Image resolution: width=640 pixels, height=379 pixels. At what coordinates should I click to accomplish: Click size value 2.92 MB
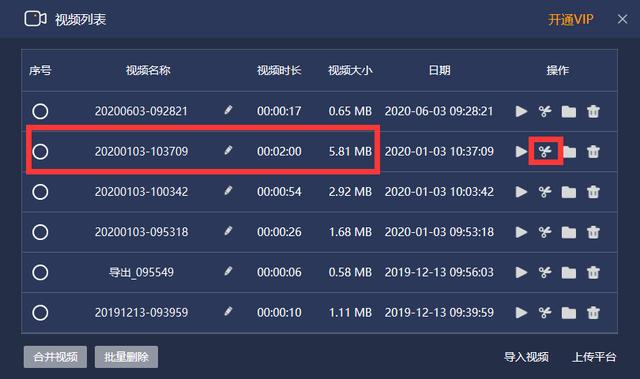tap(350, 192)
